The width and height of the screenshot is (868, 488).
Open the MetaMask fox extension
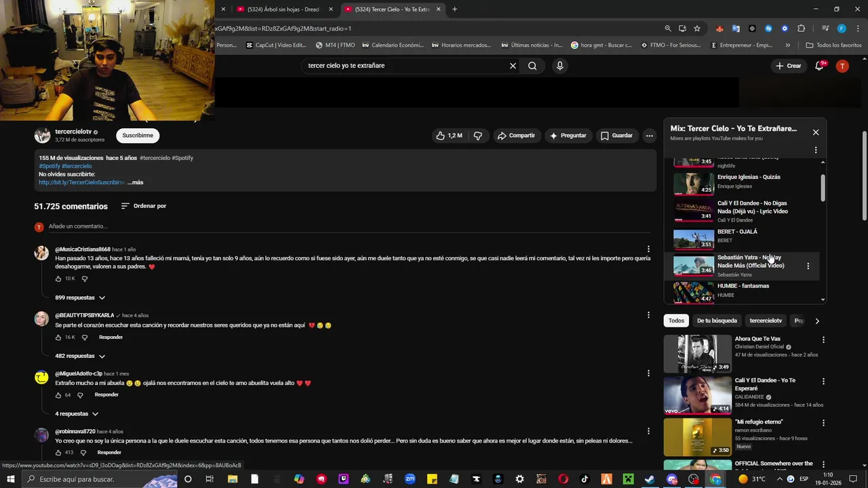[x=719, y=28]
